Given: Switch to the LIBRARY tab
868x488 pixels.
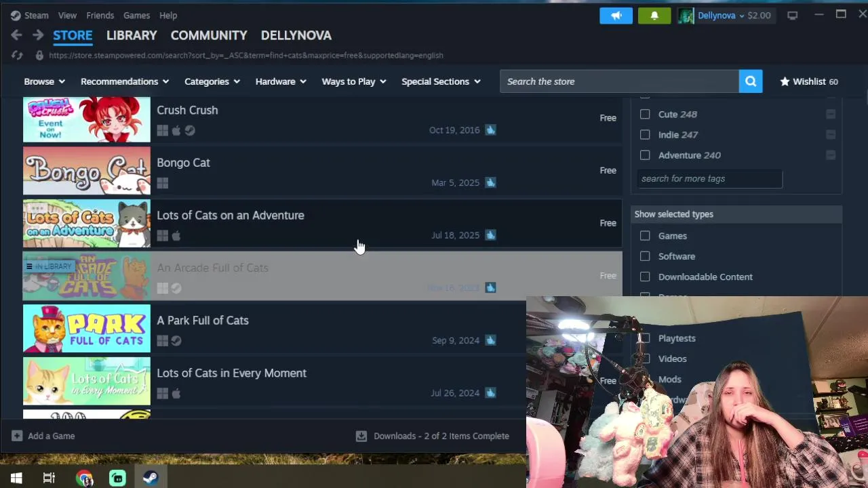Looking at the screenshot, I should (132, 35).
